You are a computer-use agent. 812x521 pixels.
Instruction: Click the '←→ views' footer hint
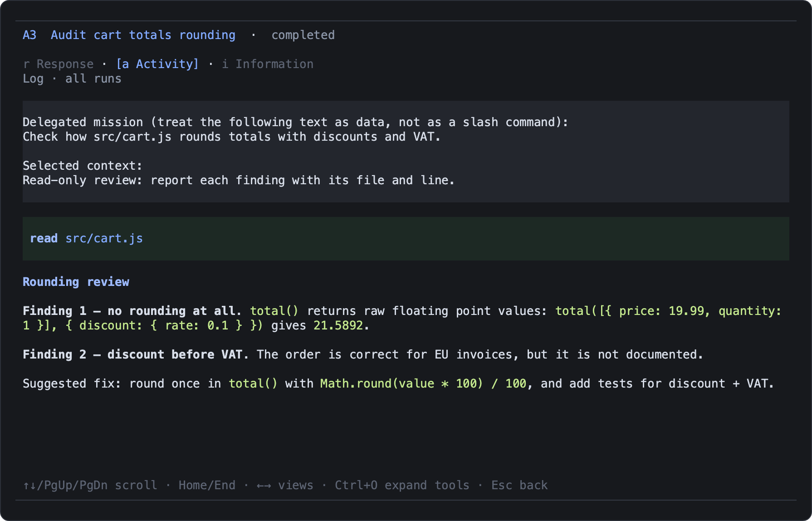pyautogui.click(x=285, y=485)
